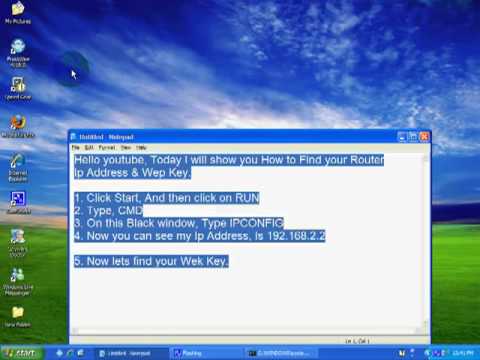The height and width of the screenshot is (360, 480).
Task: Click the vertical scrollbar up arrow in Notepad
Action: (426, 158)
